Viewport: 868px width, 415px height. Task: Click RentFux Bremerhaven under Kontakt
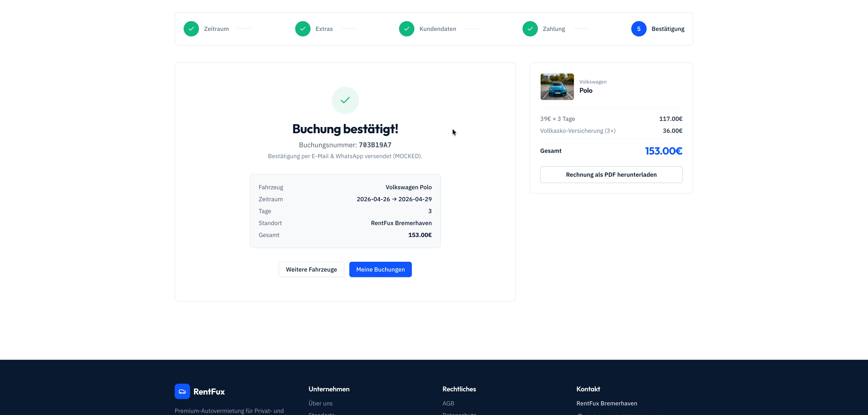point(607,403)
